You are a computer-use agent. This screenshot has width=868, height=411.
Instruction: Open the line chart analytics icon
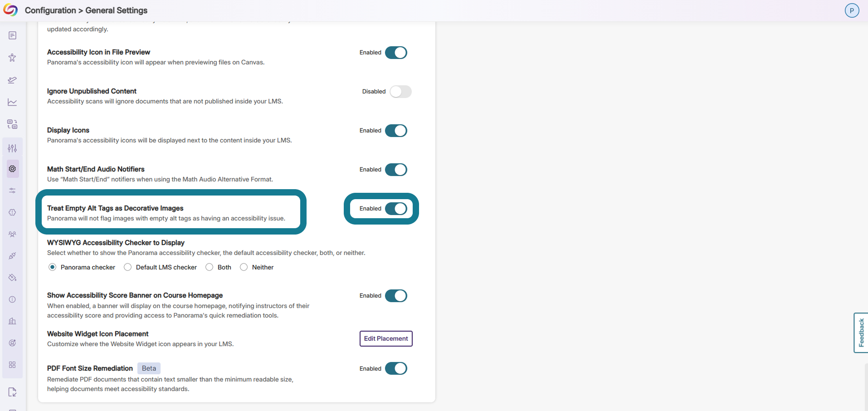click(12, 102)
